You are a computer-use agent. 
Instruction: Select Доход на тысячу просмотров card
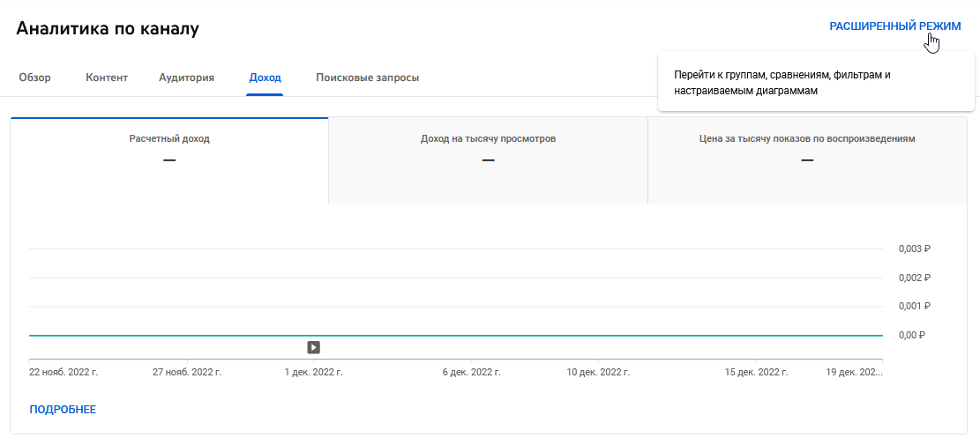(488, 161)
